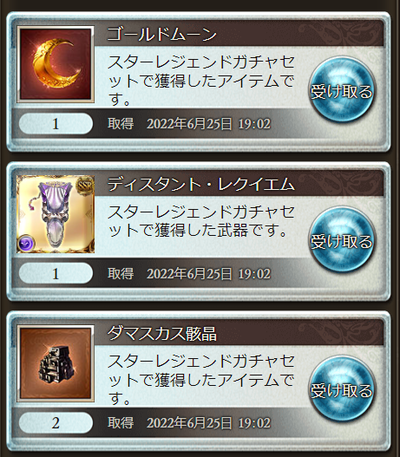
Task: Select quantity badge 2 under Damascus crystal
Action: coord(56,423)
